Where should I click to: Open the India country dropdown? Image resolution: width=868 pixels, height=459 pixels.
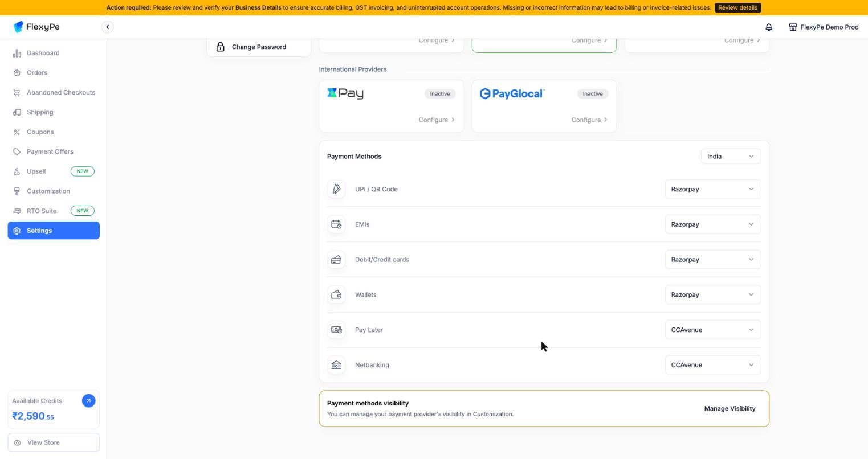[x=731, y=157]
